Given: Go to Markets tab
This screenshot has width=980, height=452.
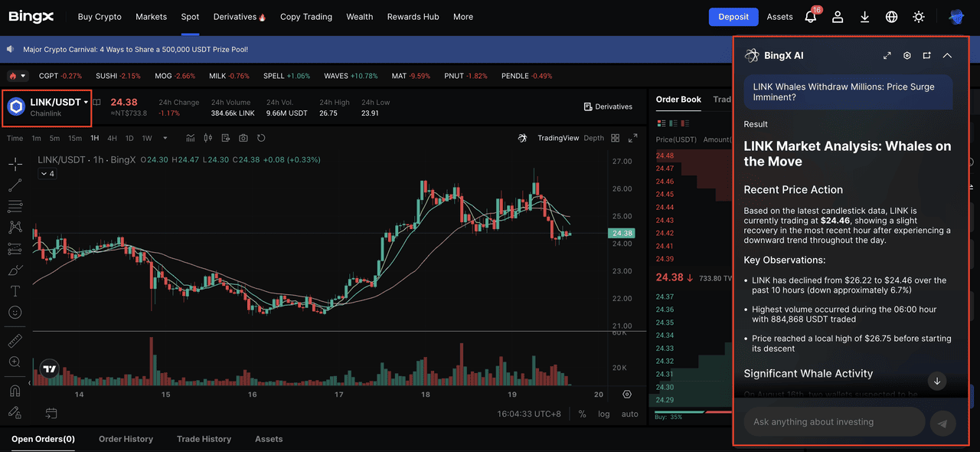Looking at the screenshot, I should click(x=151, y=16).
